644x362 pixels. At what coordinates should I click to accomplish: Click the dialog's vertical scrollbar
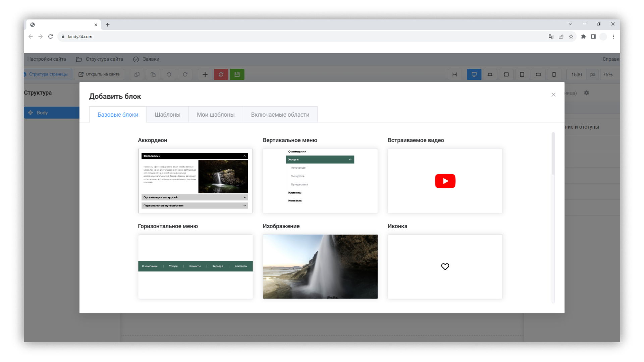coord(553,154)
